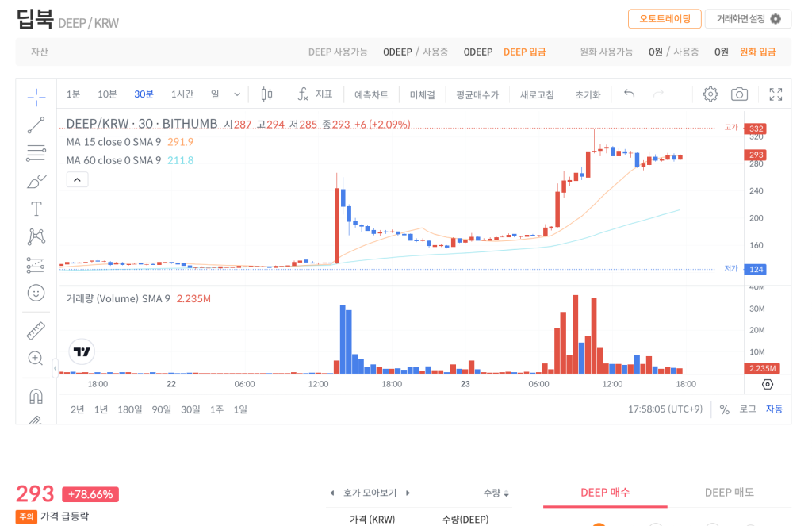The height and width of the screenshot is (526, 812).
Task: Set chart range to 180일
Action: point(130,409)
